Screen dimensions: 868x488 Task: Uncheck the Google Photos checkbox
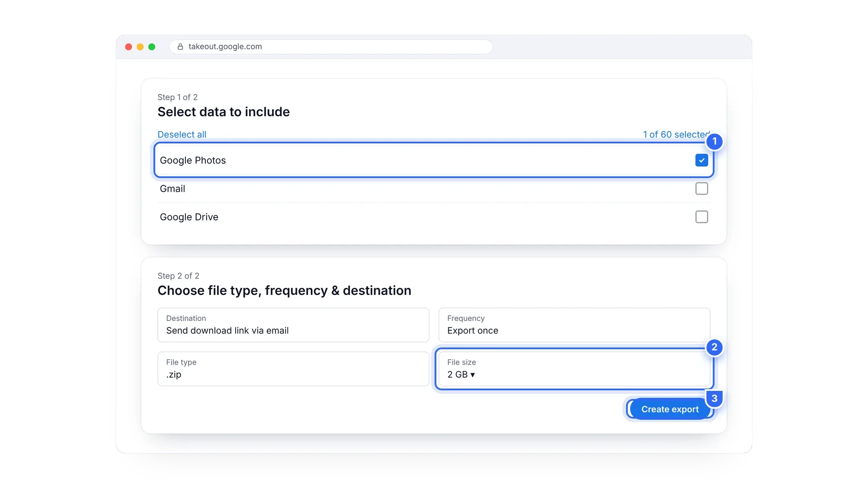tap(701, 160)
